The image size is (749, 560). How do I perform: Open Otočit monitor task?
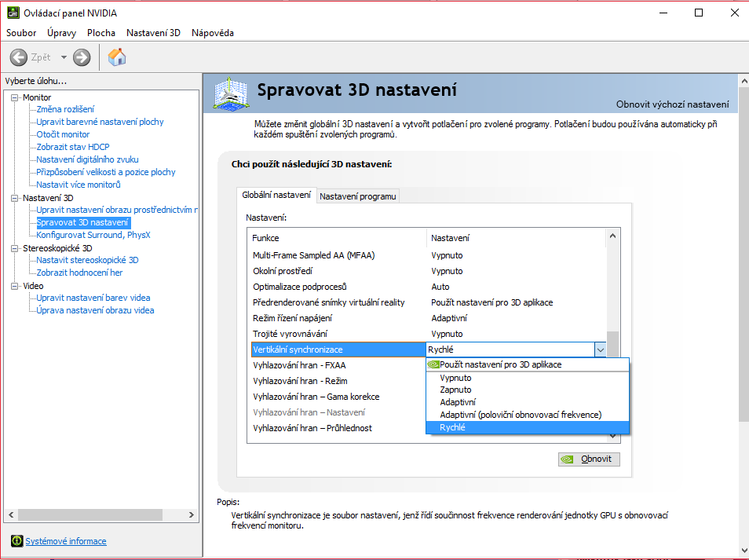[63, 134]
